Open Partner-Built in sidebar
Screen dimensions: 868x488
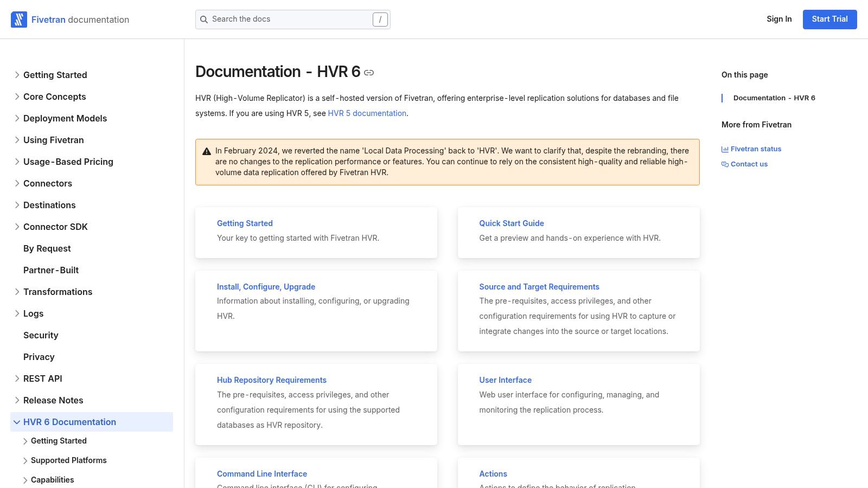(51, 270)
